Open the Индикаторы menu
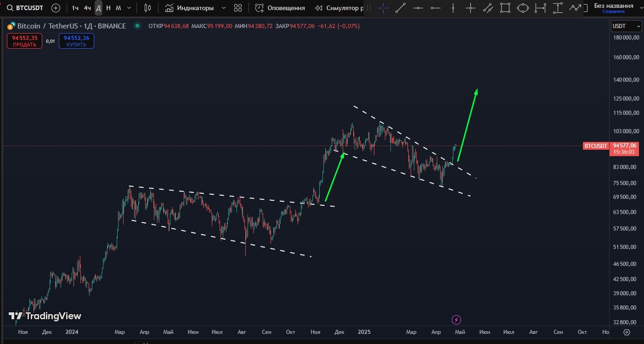The width and height of the screenshot is (644, 344). [x=189, y=8]
